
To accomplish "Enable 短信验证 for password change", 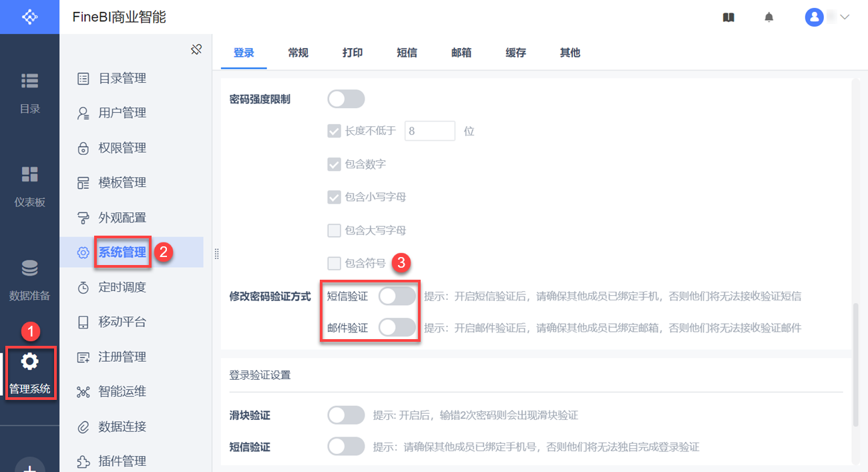I will coord(397,296).
